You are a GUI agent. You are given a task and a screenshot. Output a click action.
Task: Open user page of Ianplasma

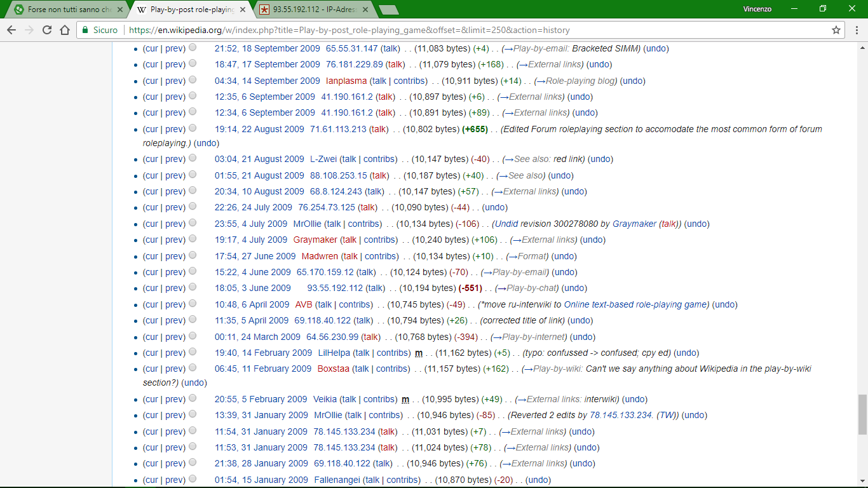pyautogui.click(x=346, y=81)
